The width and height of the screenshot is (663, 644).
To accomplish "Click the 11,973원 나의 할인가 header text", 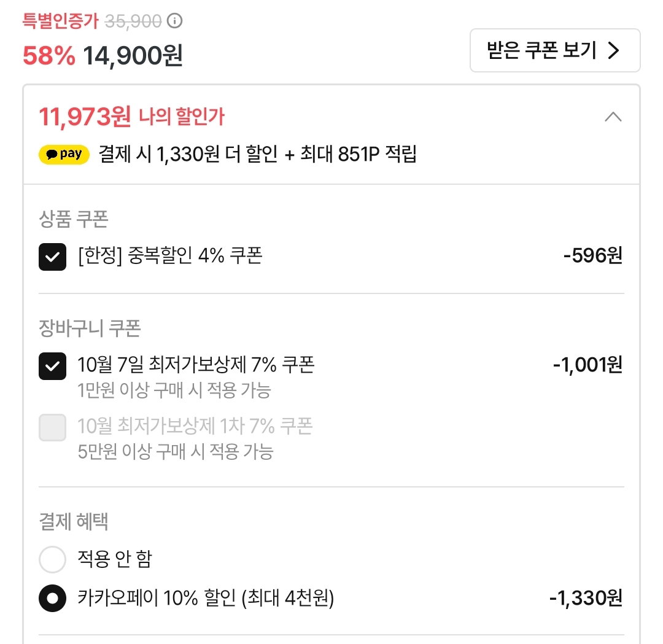I will pyautogui.click(x=131, y=116).
